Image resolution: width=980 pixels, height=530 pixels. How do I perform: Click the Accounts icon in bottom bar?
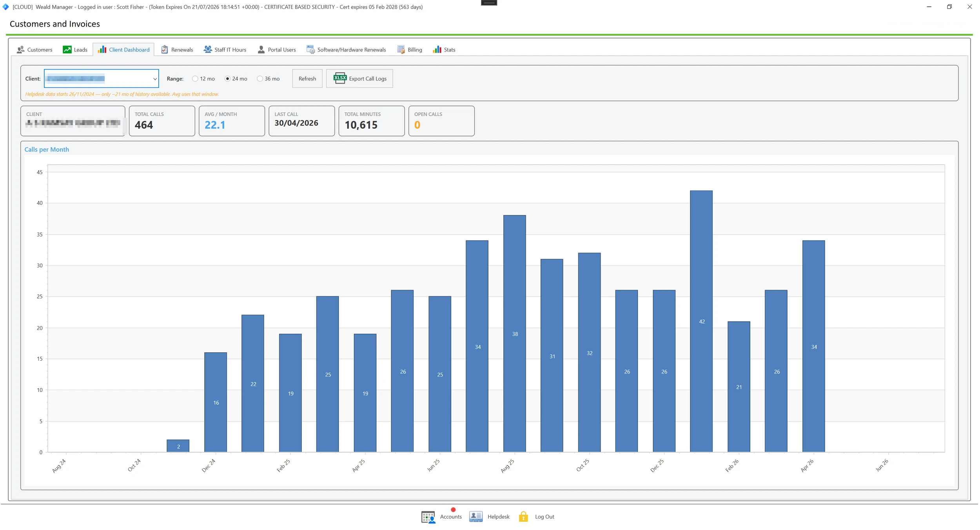click(428, 517)
